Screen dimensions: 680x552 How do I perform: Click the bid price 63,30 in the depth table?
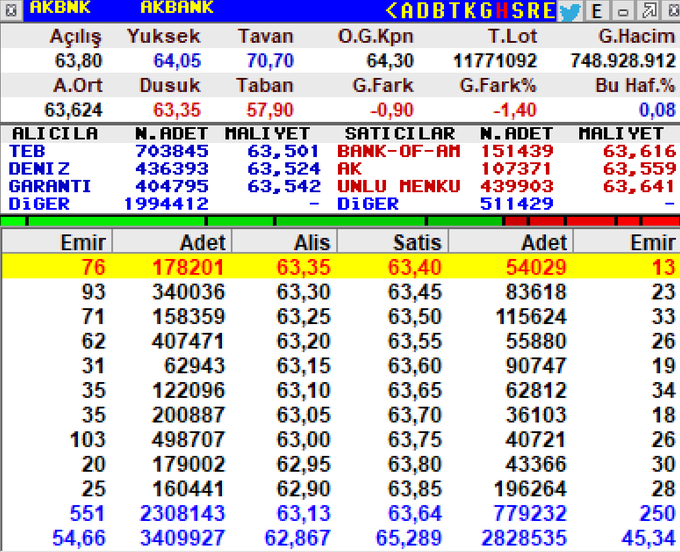[304, 292]
